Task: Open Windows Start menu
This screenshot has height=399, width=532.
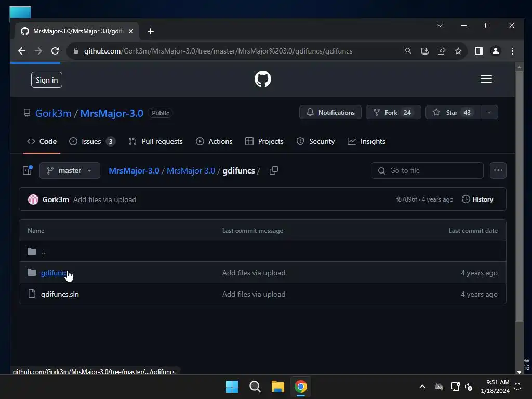Action: 232,387
